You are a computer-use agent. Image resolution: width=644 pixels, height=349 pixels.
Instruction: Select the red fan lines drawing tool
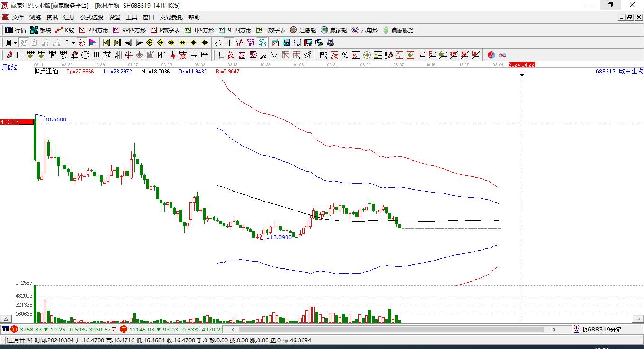click(x=232, y=55)
